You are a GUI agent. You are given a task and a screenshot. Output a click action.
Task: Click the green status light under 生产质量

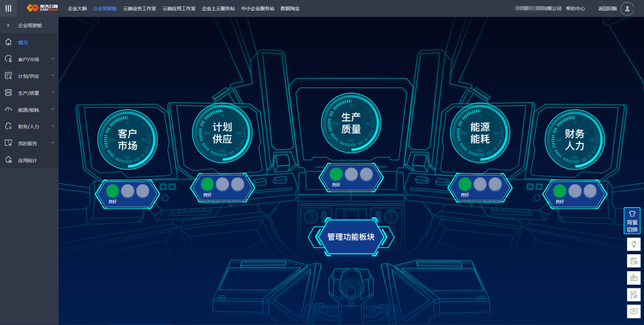336,174
